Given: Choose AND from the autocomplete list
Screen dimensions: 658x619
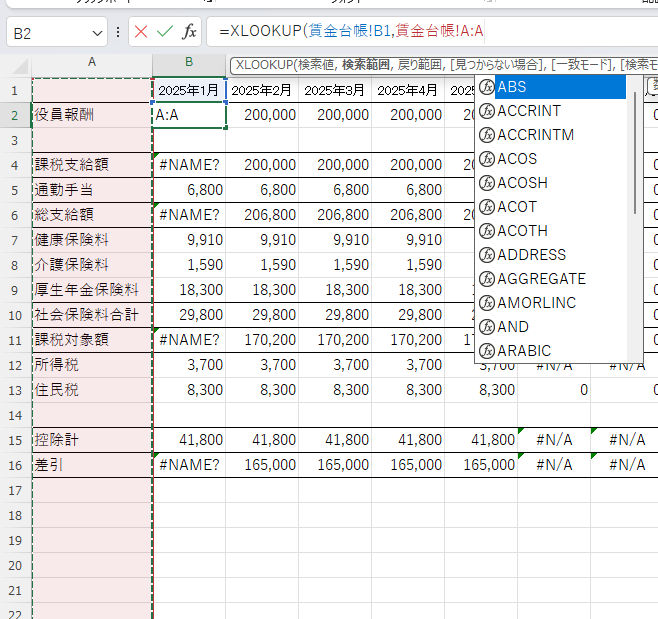Looking at the screenshot, I should [x=553, y=326].
